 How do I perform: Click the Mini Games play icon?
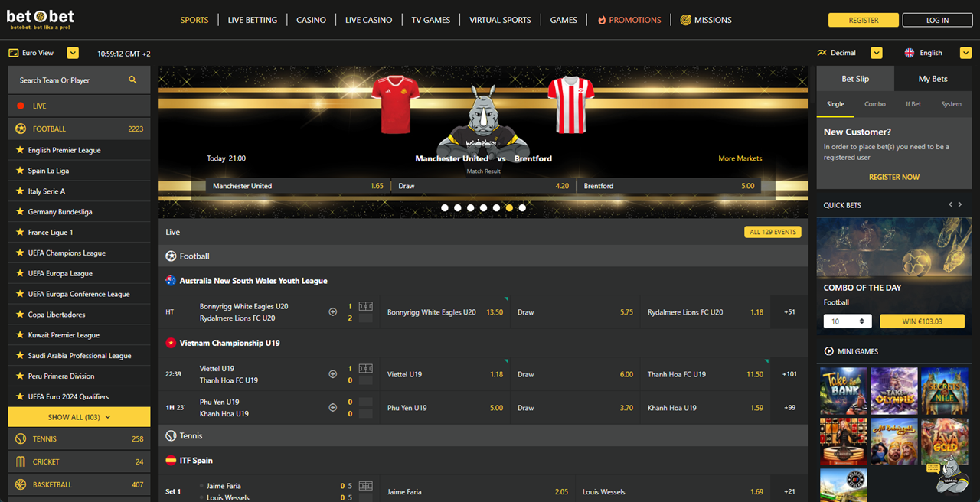[x=829, y=351]
